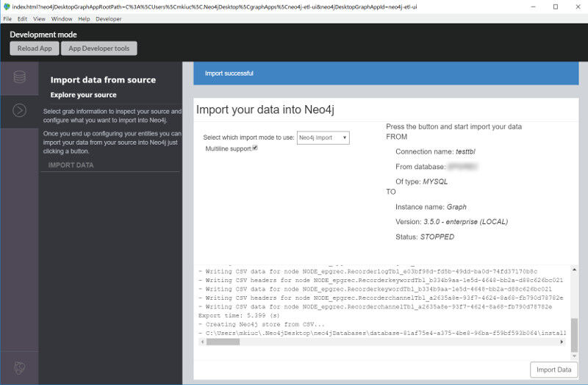Click the 'Version: 3.5.0 - enterprise (LOCAL)' text
The height and width of the screenshot is (385, 588).
(x=451, y=222)
